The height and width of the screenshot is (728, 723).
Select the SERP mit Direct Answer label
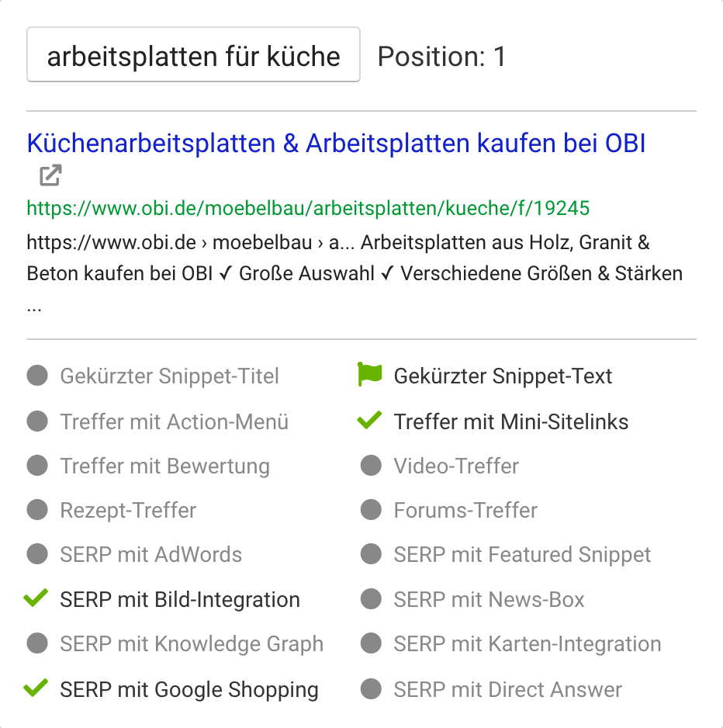(507, 689)
